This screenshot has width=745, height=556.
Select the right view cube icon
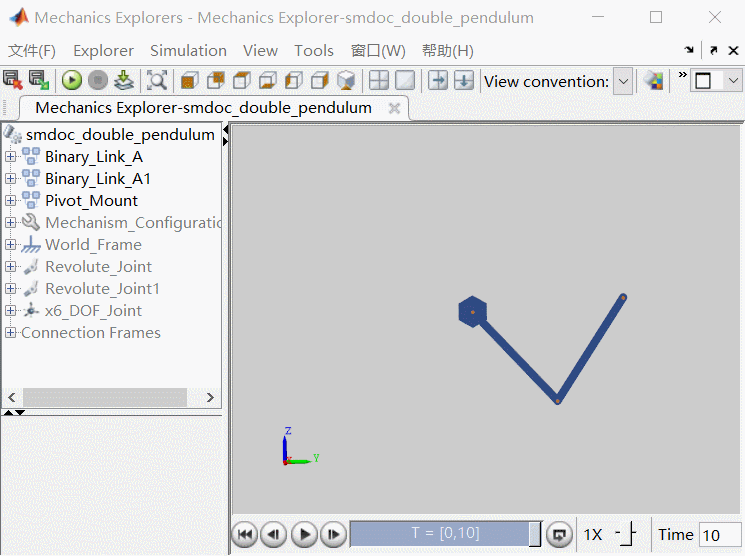point(320,81)
